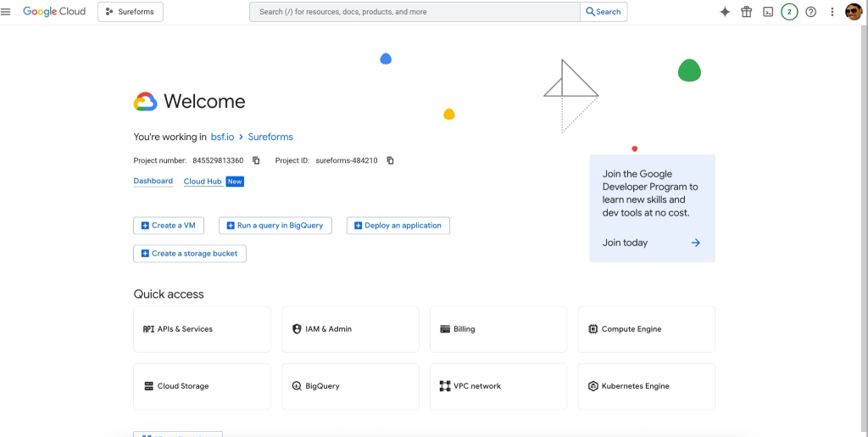The image size is (868, 437).
Task: Open the Sureforms project link
Action: (x=270, y=137)
